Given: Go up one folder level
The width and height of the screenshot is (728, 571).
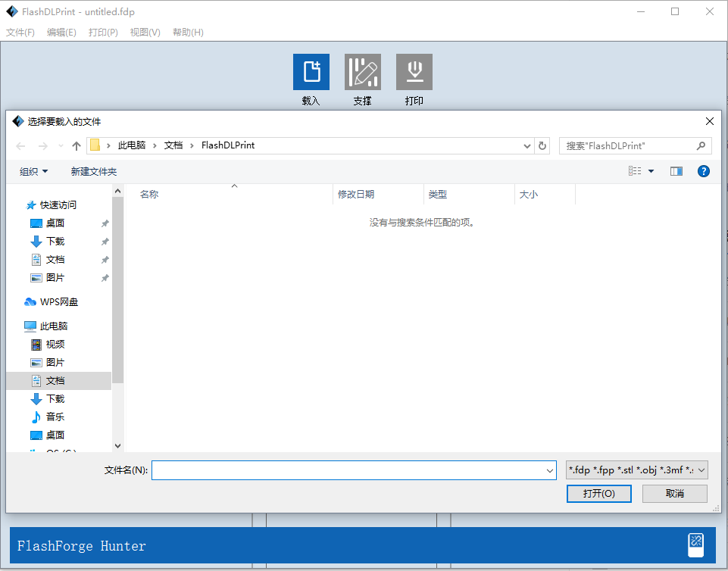Looking at the screenshot, I should (77, 146).
